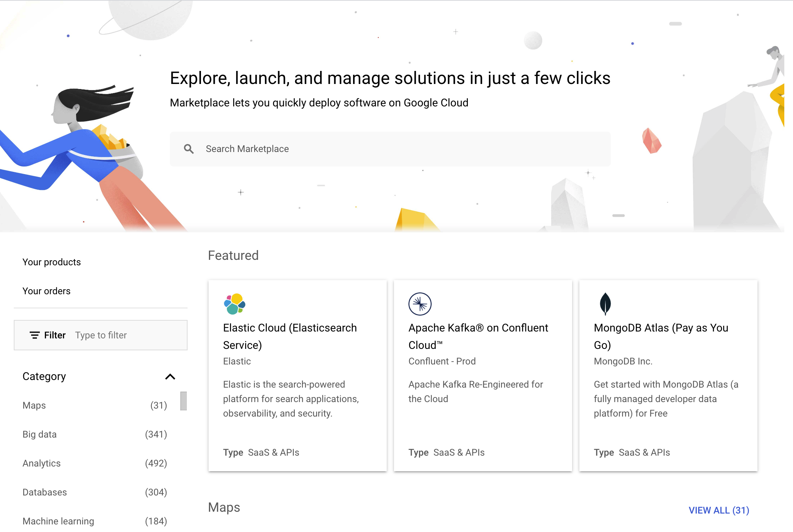
Task: Select the Analytics category
Action: point(95,463)
